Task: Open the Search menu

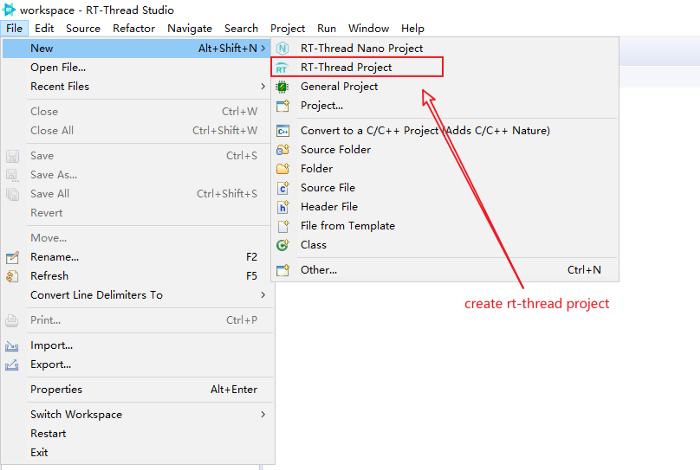Action: [x=241, y=29]
